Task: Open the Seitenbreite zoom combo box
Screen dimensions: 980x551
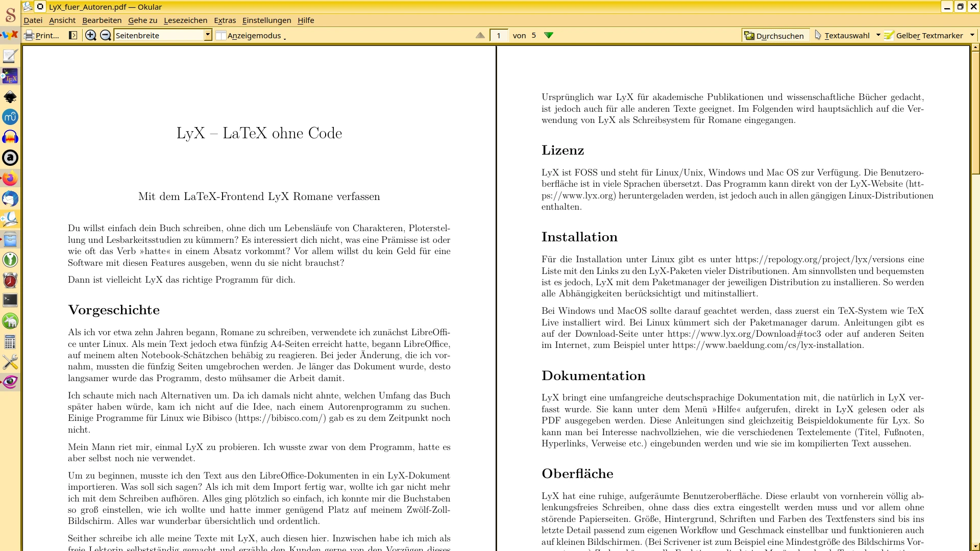Action: coord(163,35)
